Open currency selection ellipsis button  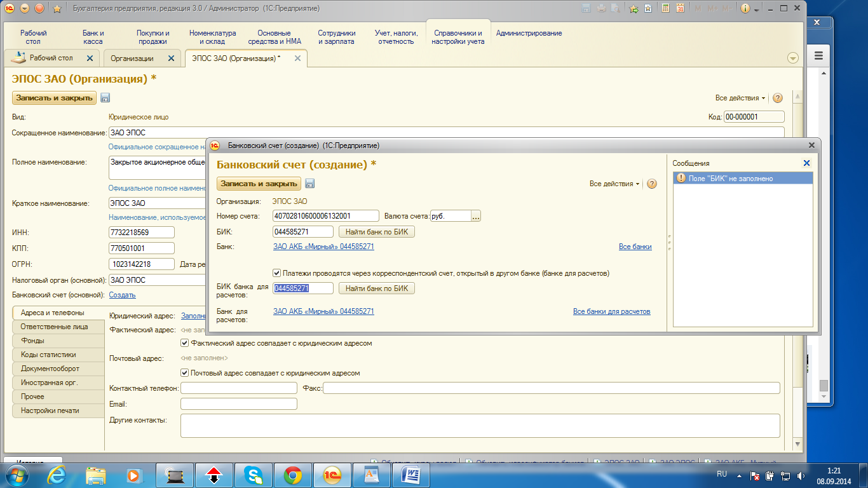pyautogui.click(x=476, y=216)
